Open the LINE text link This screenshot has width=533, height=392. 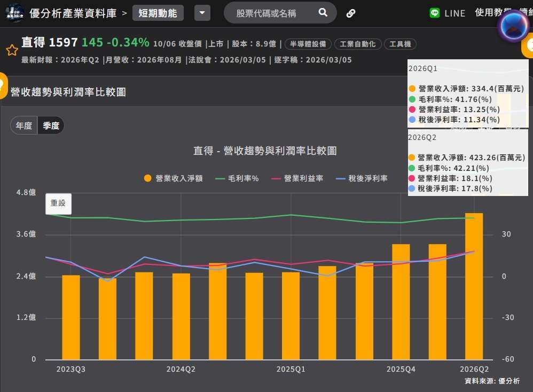pyautogui.click(x=455, y=13)
